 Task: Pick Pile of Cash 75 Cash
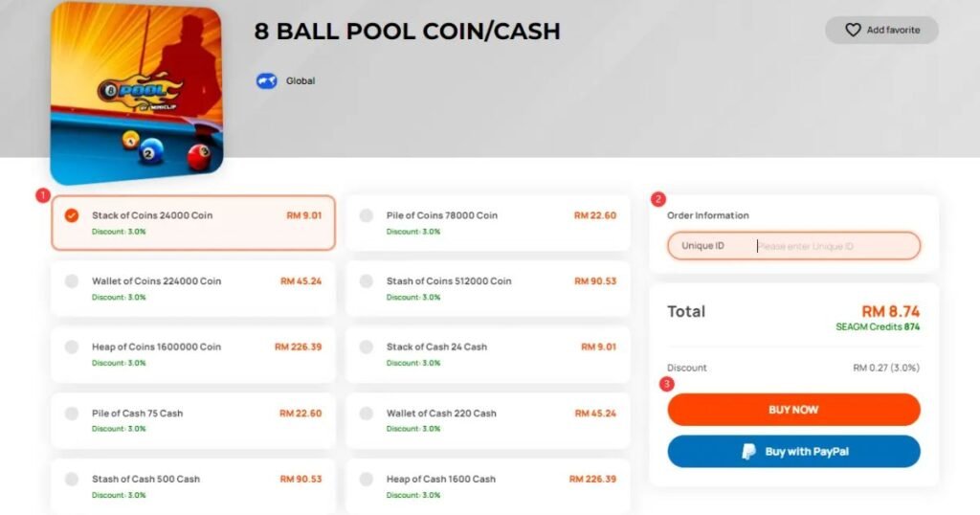tap(193, 420)
